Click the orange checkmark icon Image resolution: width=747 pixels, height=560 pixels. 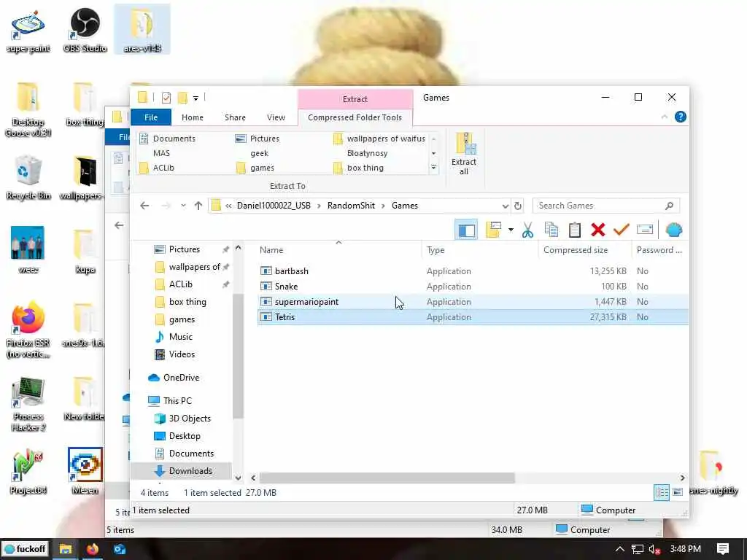(622, 230)
